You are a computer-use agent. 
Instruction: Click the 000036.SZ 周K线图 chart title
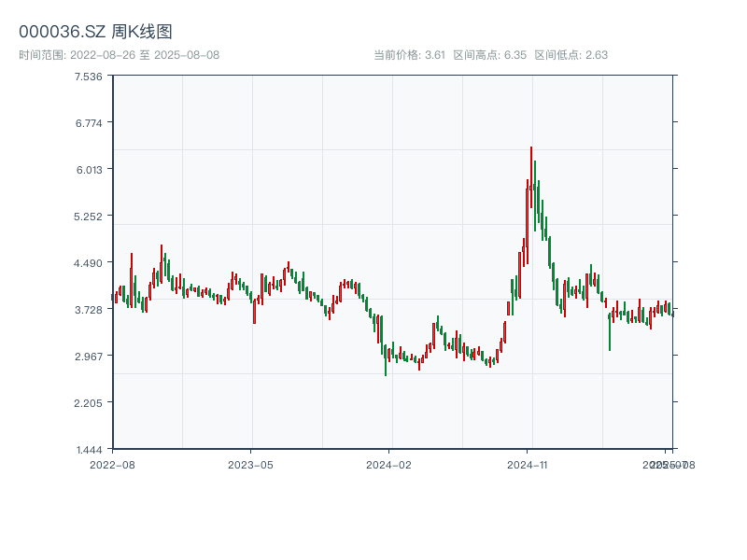pyautogui.click(x=95, y=32)
